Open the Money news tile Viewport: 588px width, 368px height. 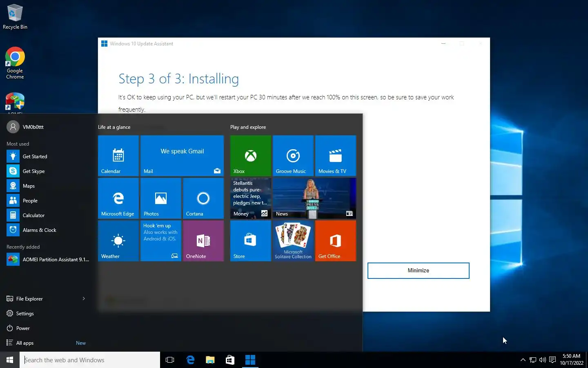(x=251, y=198)
